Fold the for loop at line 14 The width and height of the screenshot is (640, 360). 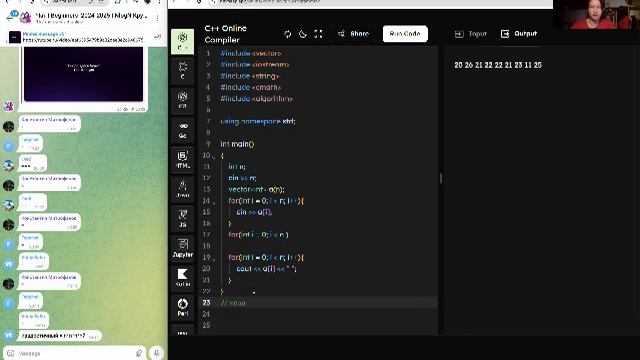(213, 201)
